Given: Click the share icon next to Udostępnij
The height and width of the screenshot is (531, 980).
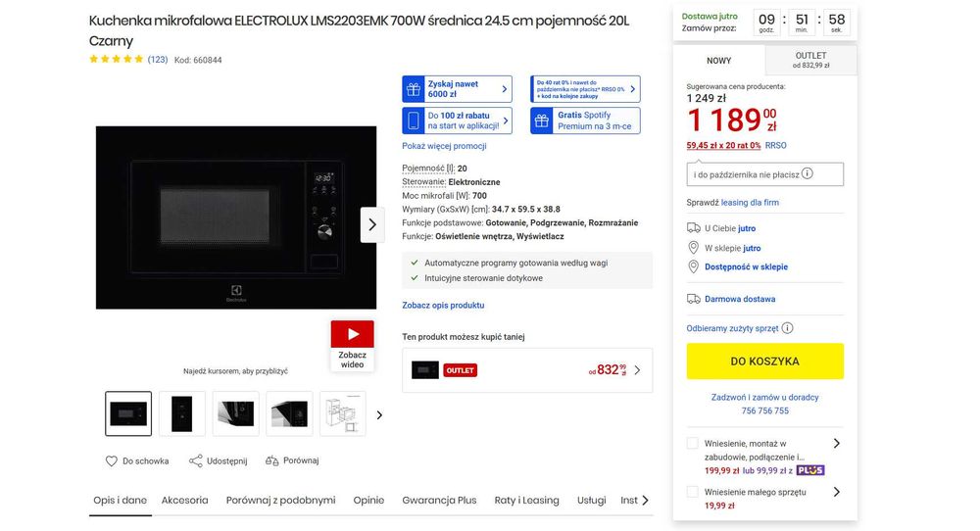Looking at the screenshot, I should tap(196, 461).
